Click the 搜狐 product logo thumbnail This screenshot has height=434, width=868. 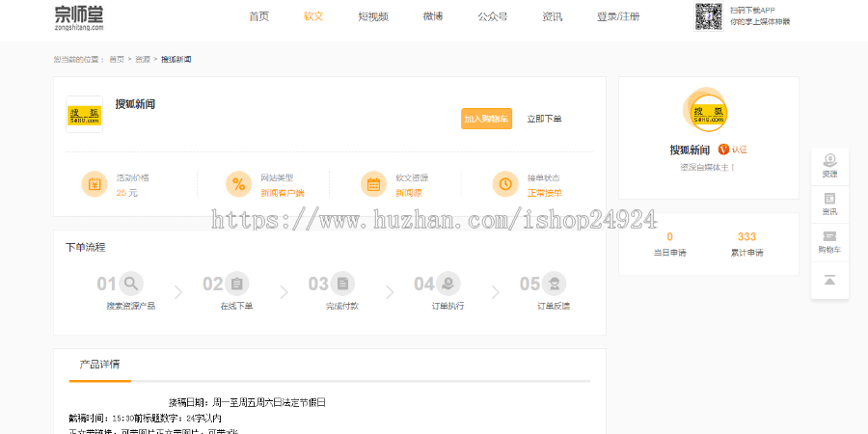[84, 115]
